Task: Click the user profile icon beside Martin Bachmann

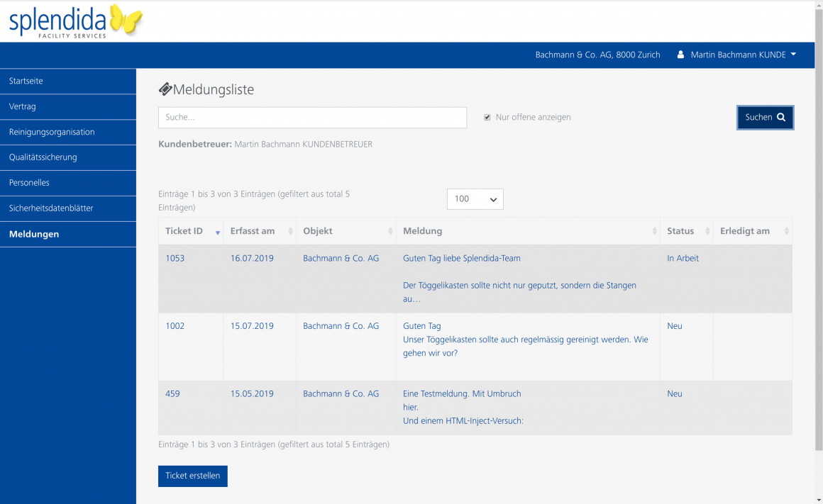Action: click(680, 55)
